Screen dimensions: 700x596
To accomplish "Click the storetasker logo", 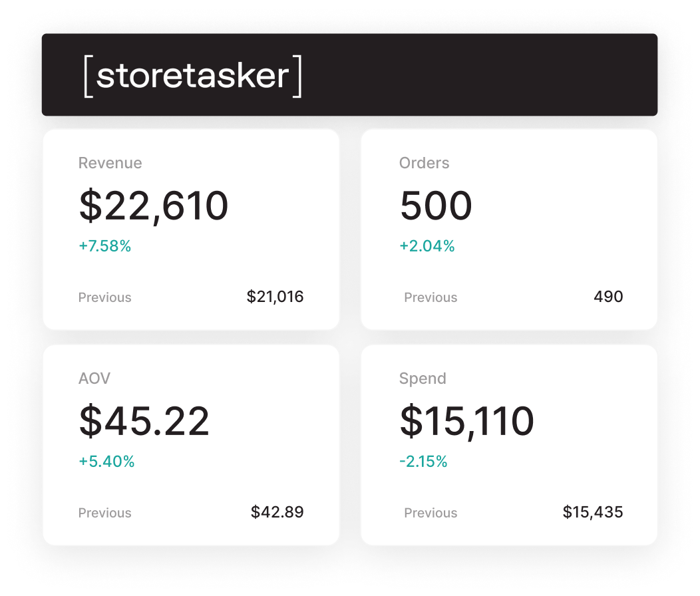I will point(193,75).
